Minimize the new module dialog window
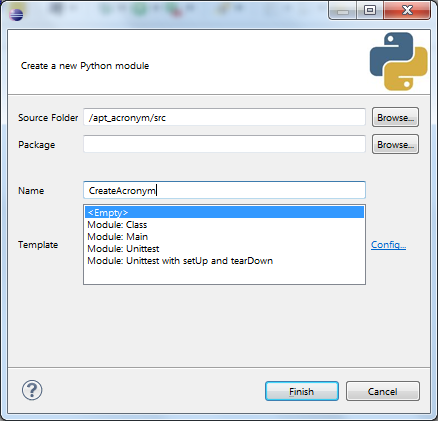This screenshot has height=421, width=438. tap(343, 11)
